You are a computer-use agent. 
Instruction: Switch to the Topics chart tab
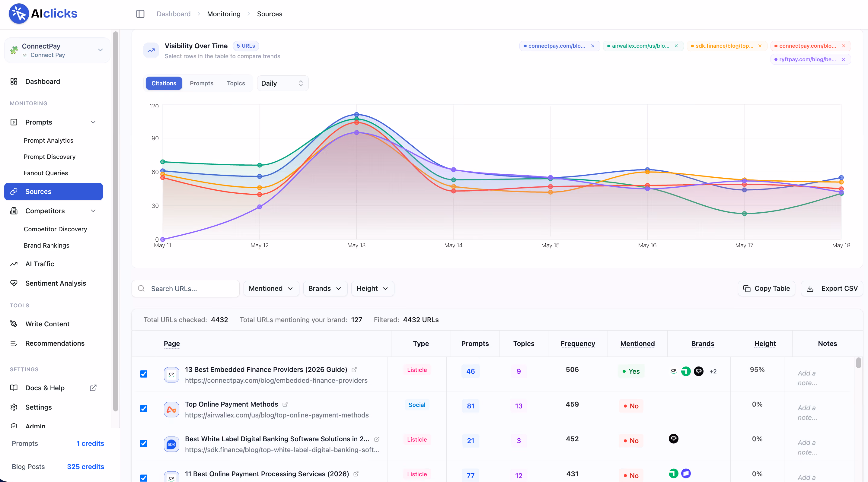(x=236, y=83)
